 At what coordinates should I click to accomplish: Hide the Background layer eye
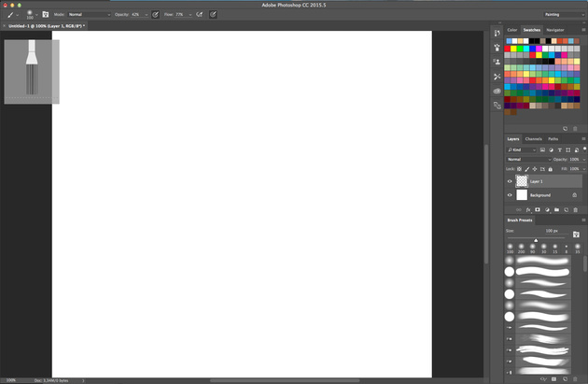[x=510, y=195]
